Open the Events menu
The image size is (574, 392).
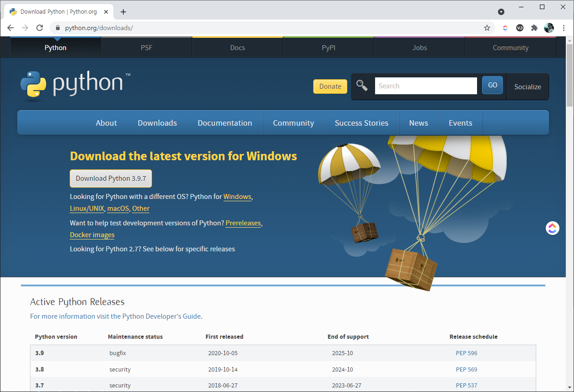coord(461,123)
